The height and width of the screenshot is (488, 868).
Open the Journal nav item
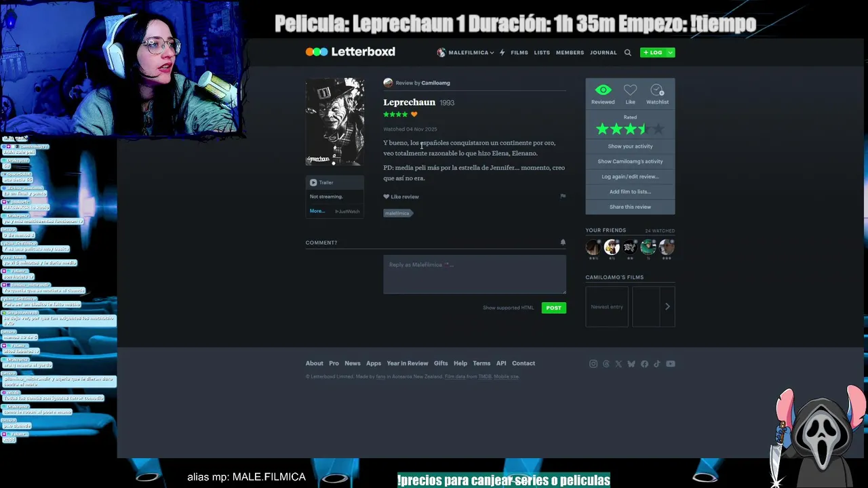pyautogui.click(x=603, y=52)
